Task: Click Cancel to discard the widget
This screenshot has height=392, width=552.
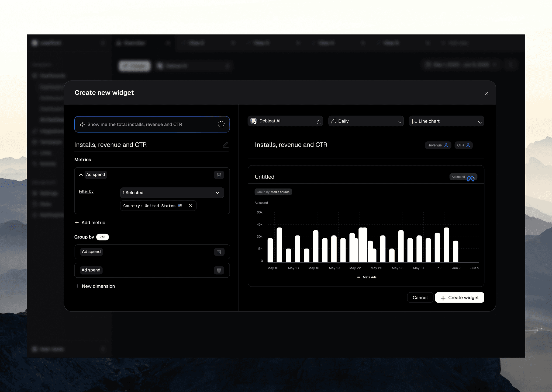Action: pyautogui.click(x=420, y=297)
